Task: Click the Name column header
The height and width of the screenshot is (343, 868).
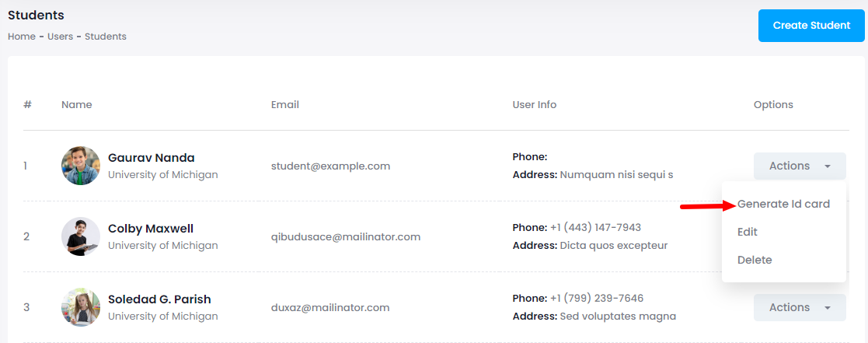Action: click(76, 105)
